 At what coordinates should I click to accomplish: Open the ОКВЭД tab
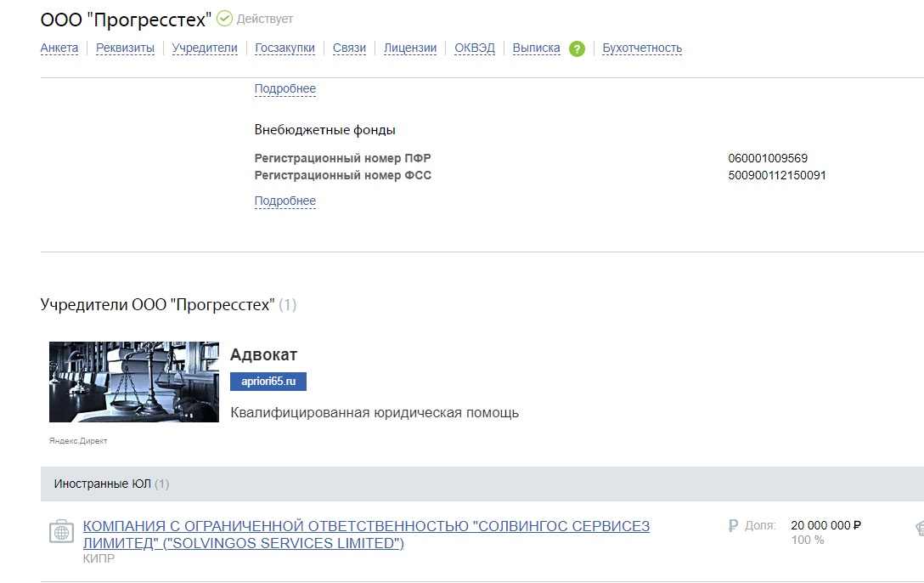(x=475, y=48)
